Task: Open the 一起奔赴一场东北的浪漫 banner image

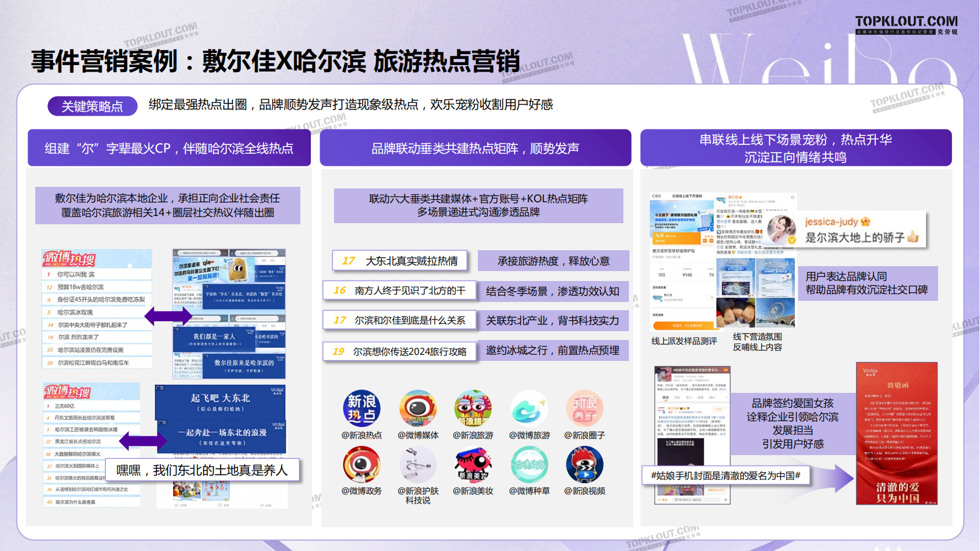Action: (222, 436)
